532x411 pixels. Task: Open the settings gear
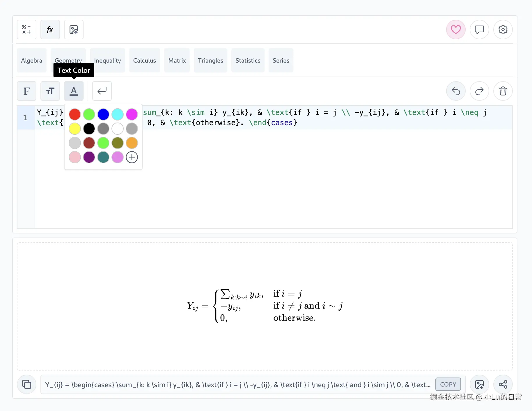(503, 30)
